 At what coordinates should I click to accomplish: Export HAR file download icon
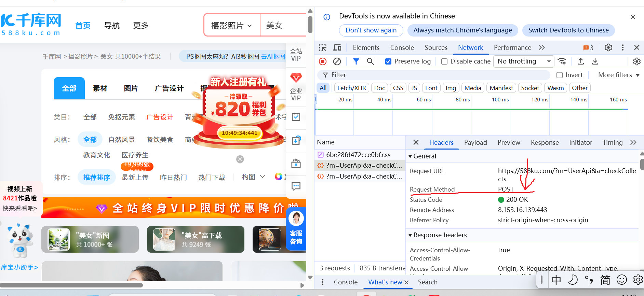tap(595, 61)
